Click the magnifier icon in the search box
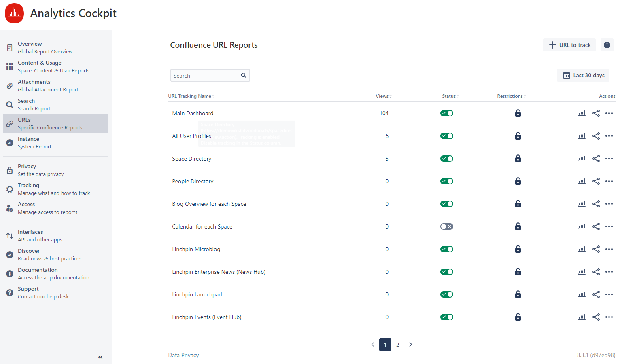The image size is (637, 364). (244, 75)
